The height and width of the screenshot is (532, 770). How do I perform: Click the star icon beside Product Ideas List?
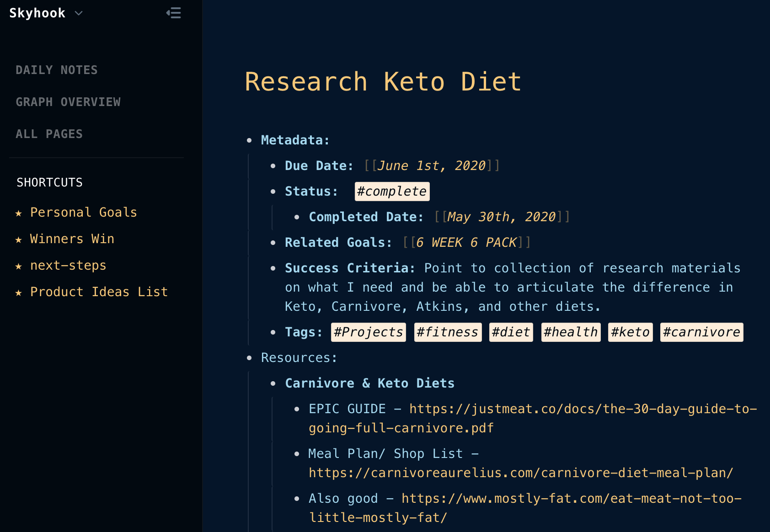[x=18, y=293]
